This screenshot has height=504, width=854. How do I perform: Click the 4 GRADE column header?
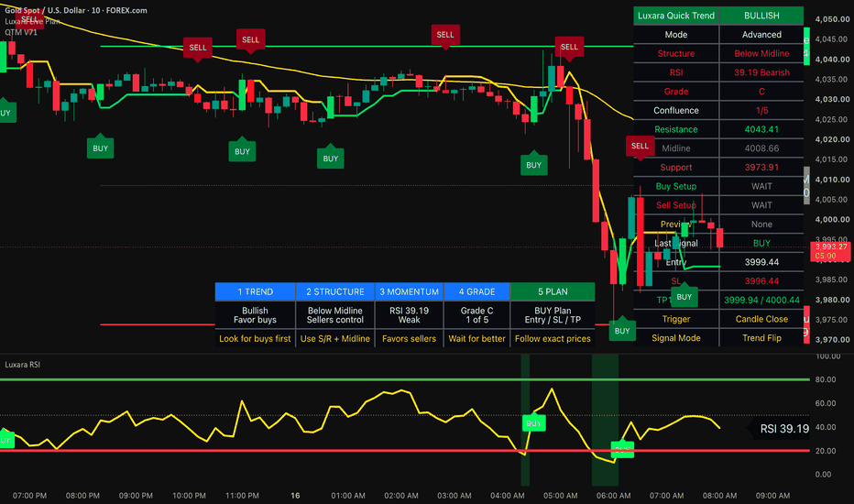476,291
